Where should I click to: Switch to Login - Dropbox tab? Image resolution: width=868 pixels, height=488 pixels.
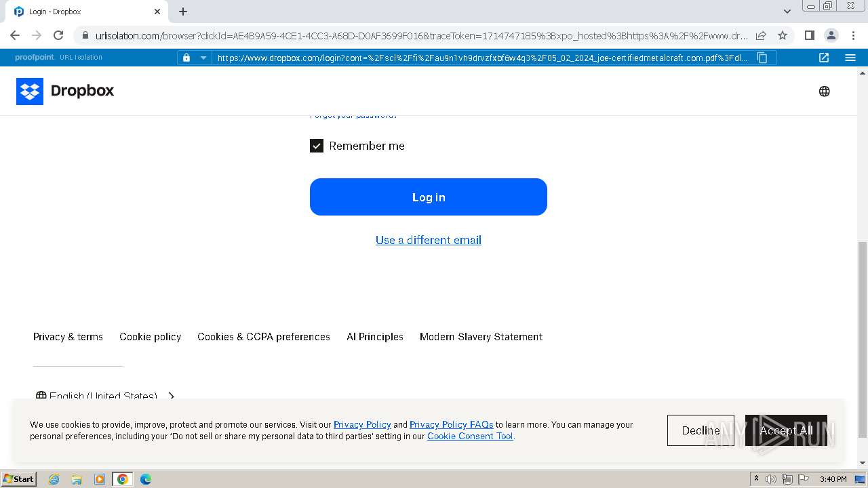[88, 12]
